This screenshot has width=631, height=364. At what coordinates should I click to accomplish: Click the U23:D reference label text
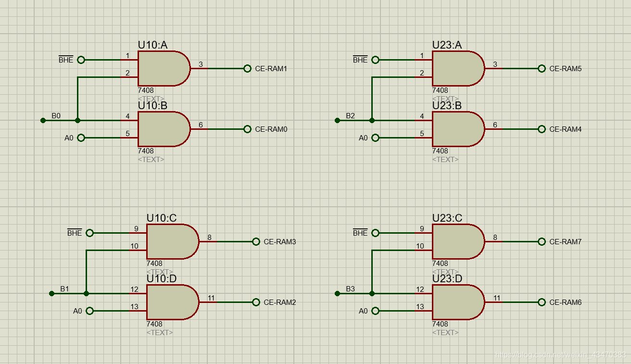447,278
